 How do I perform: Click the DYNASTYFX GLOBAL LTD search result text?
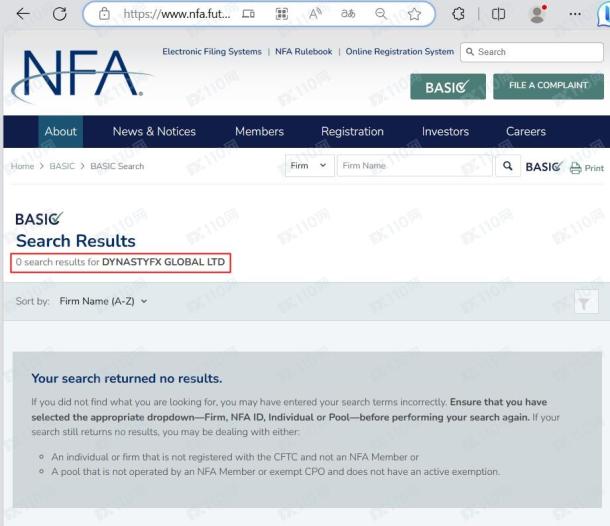[163, 262]
